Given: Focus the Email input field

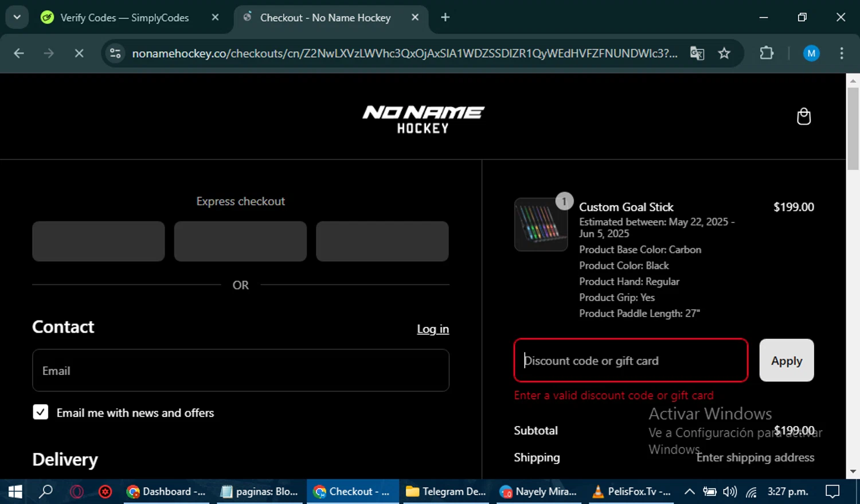Looking at the screenshot, I should click(x=241, y=370).
